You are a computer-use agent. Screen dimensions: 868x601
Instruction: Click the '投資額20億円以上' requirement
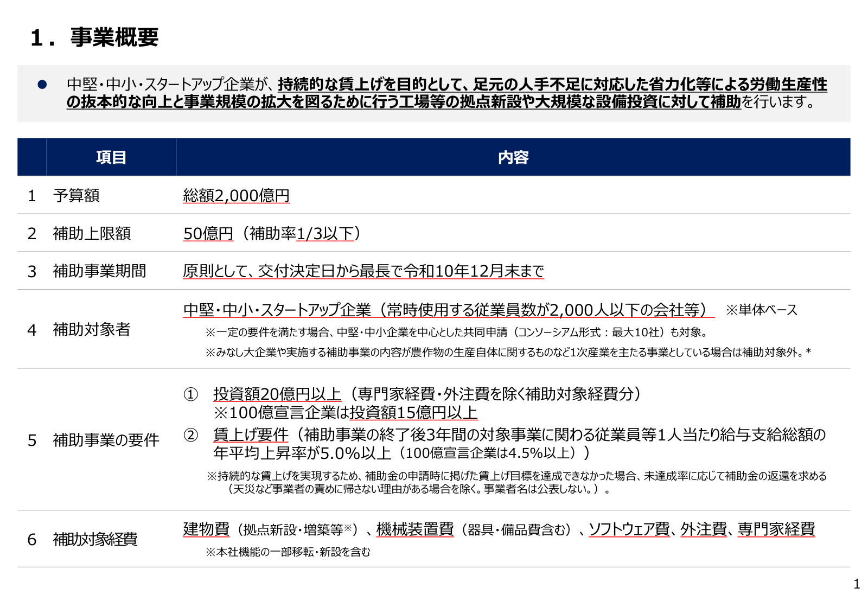(x=277, y=394)
